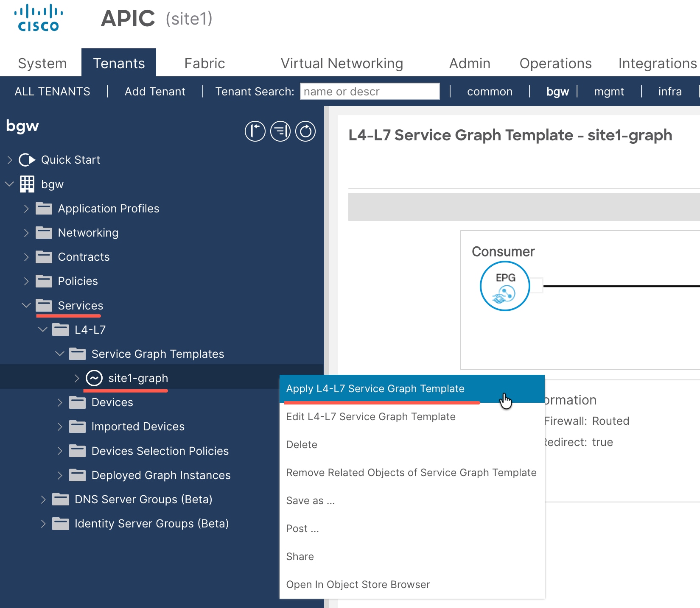The image size is (700, 608).
Task: Choose Edit L4-L7 Service Graph Template
Action: [x=412, y=417]
